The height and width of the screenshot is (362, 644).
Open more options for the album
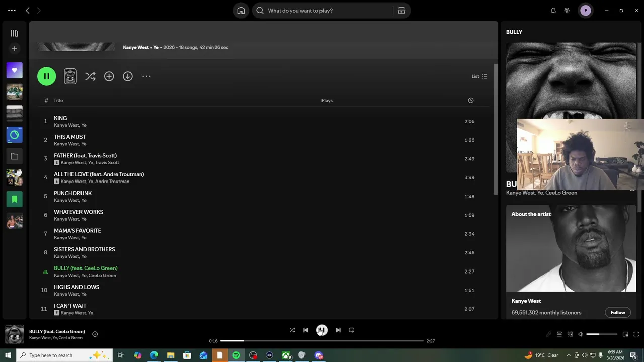coord(146,76)
